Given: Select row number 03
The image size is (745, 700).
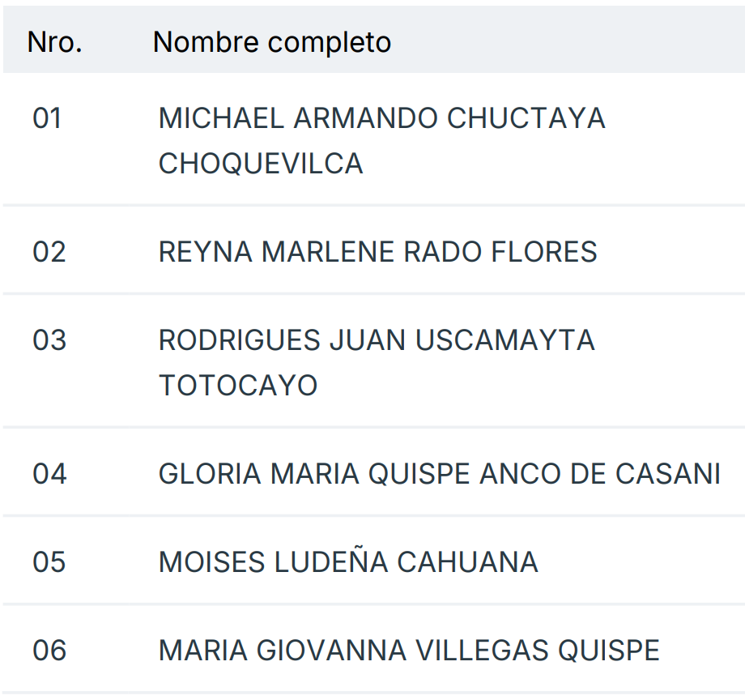Looking at the screenshot, I should 49,340.
